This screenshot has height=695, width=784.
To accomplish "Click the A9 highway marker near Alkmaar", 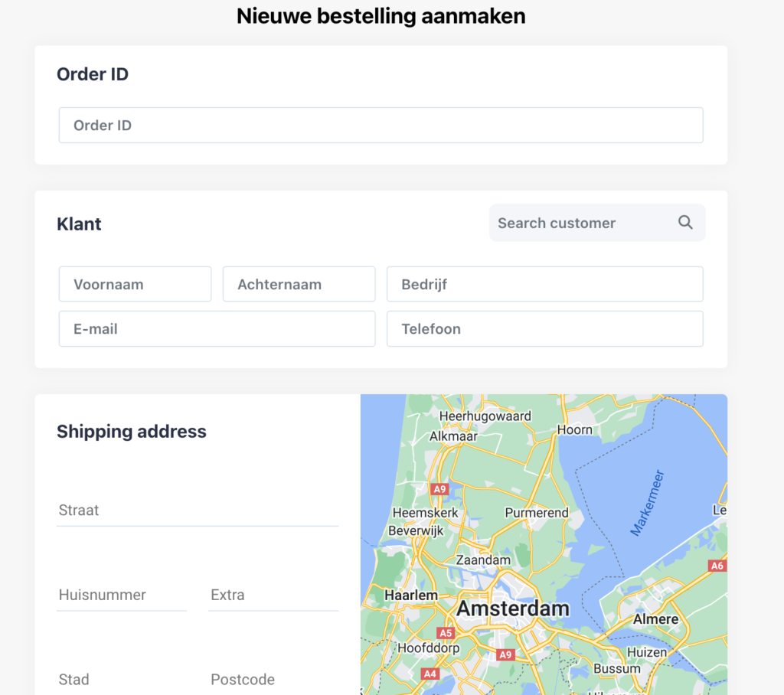I will tap(439, 488).
